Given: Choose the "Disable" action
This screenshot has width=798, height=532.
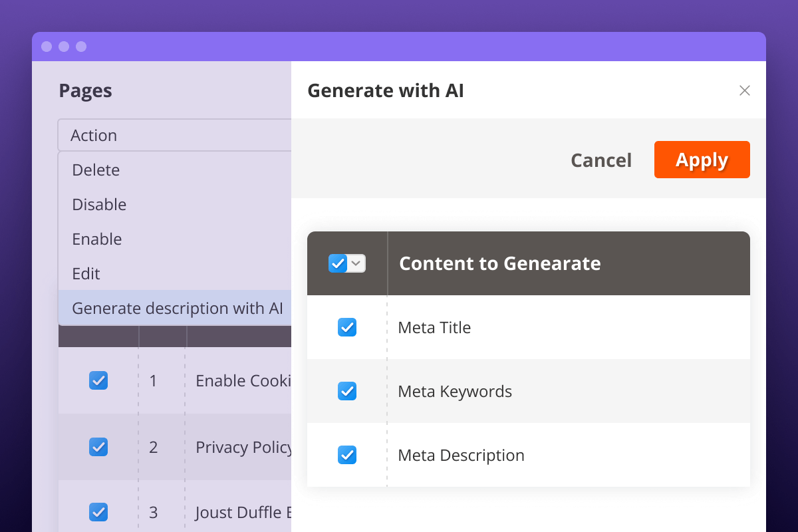Looking at the screenshot, I should [x=99, y=205].
